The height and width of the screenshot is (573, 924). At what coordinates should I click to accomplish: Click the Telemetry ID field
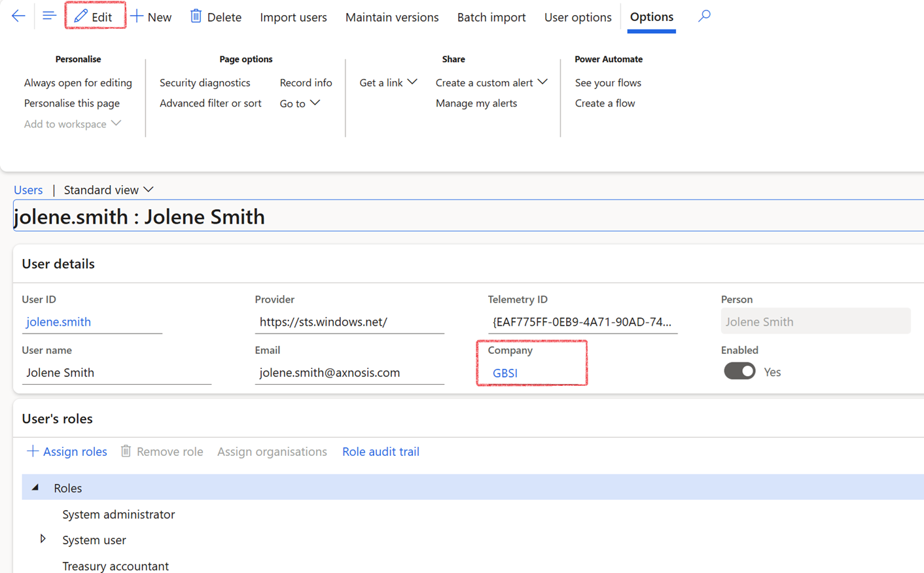point(582,321)
